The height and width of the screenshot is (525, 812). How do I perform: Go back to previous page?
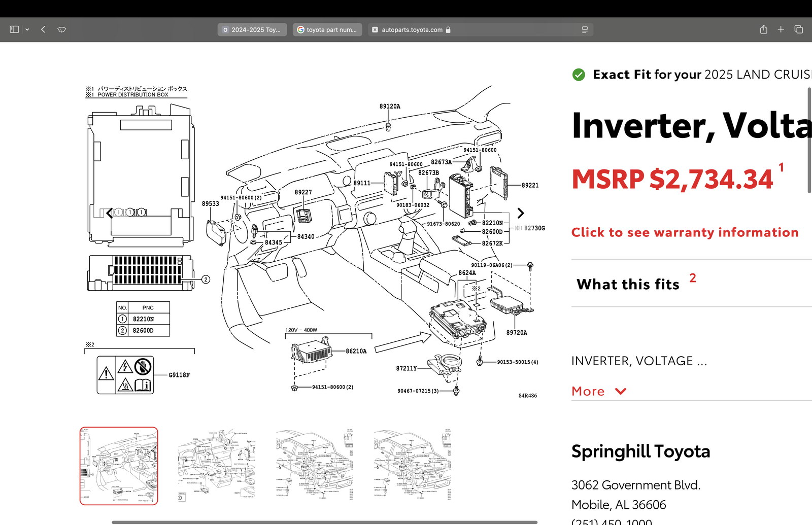pos(43,29)
